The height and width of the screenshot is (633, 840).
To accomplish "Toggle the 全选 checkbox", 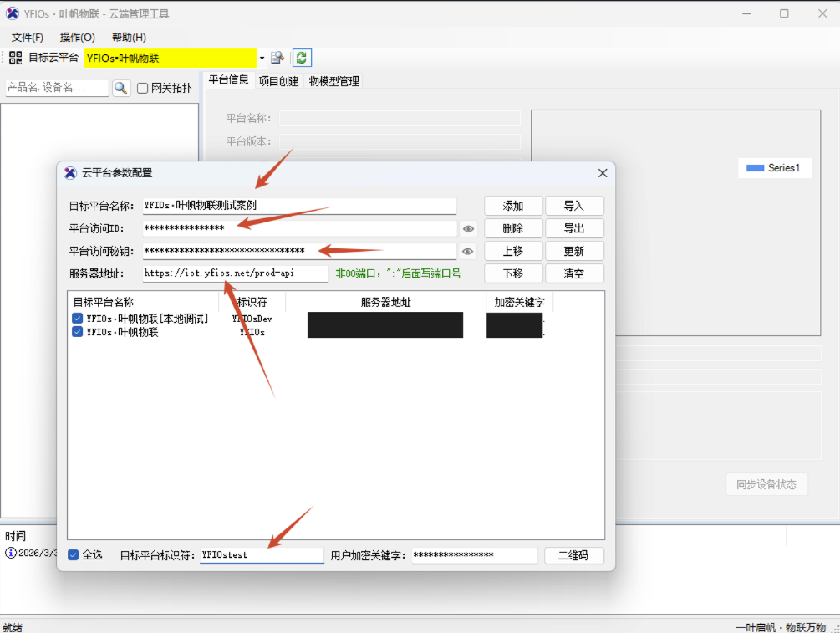I will click(x=74, y=554).
